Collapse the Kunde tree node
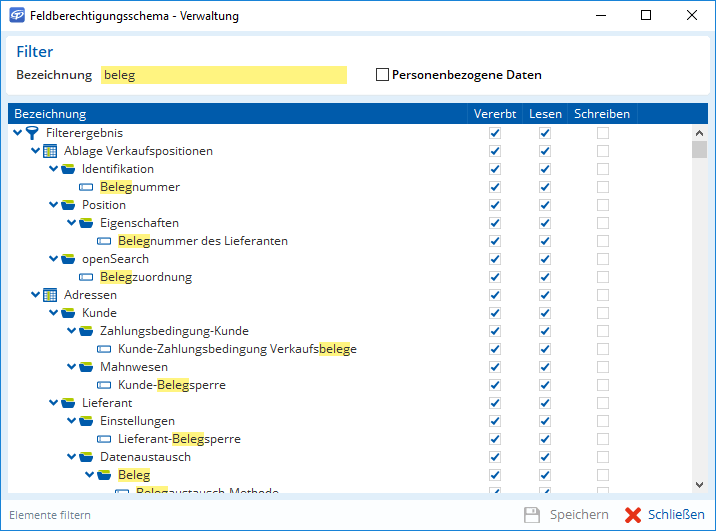Image resolution: width=716 pixels, height=531 pixels. click(54, 313)
